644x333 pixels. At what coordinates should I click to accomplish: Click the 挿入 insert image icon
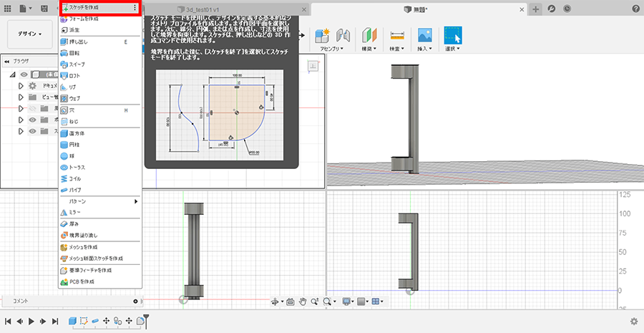pyautogui.click(x=424, y=35)
